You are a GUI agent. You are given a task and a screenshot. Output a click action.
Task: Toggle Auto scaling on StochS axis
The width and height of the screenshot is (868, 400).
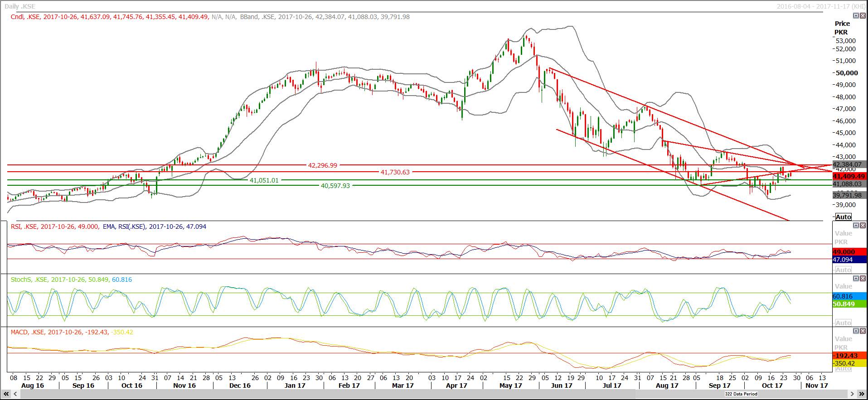click(x=843, y=323)
